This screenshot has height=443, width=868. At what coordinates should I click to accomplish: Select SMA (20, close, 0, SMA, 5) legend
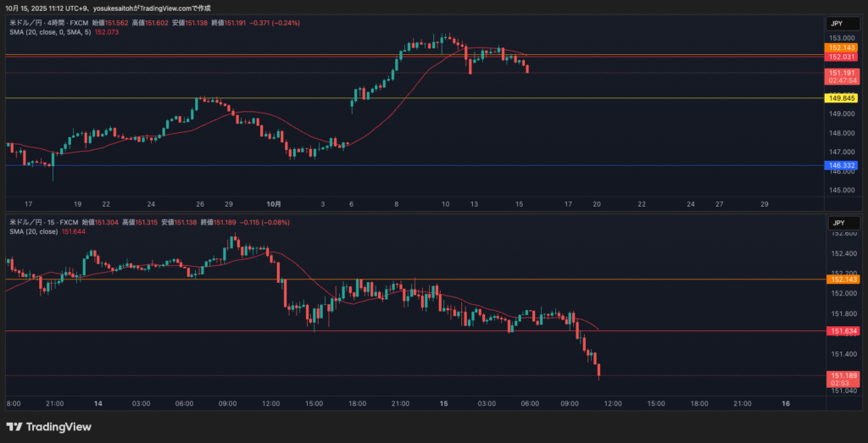pyautogui.click(x=49, y=31)
